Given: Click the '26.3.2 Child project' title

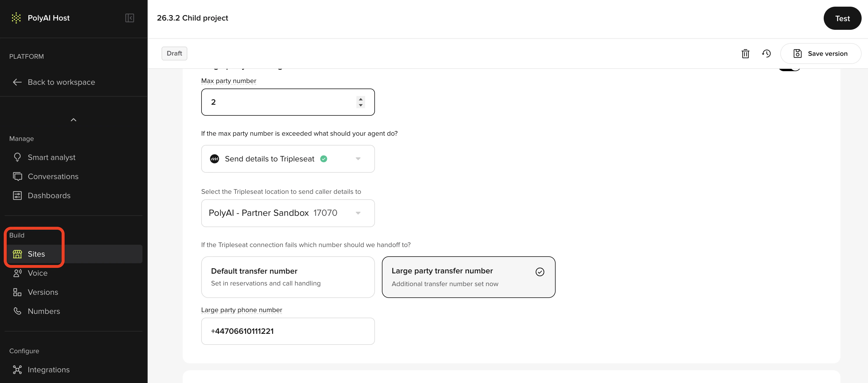Looking at the screenshot, I should [x=193, y=18].
